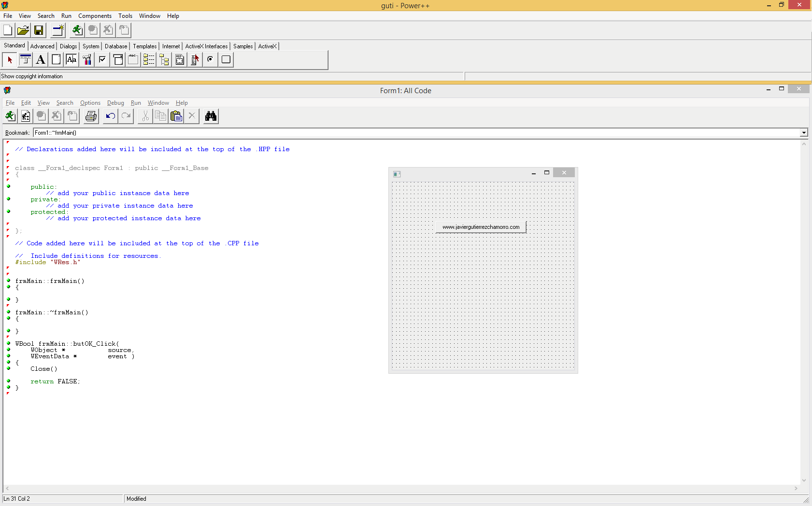This screenshot has height=506, width=812.
Task: Toggle breakpoint marker beside 'Close()' line
Action: point(8,368)
